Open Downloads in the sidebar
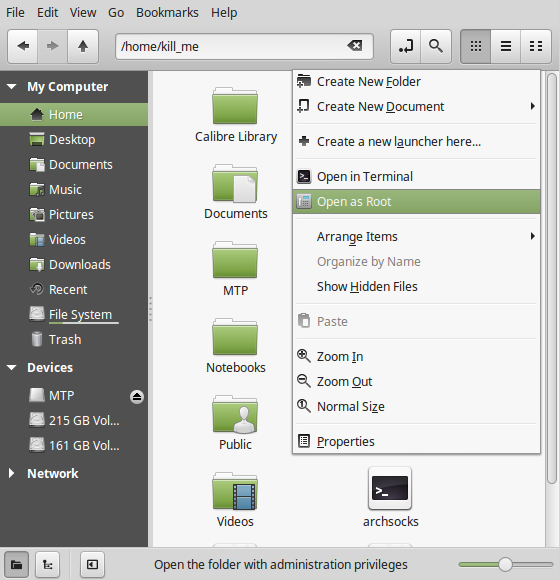The width and height of the screenshot is (559, 580). click(x=74, y=264)
